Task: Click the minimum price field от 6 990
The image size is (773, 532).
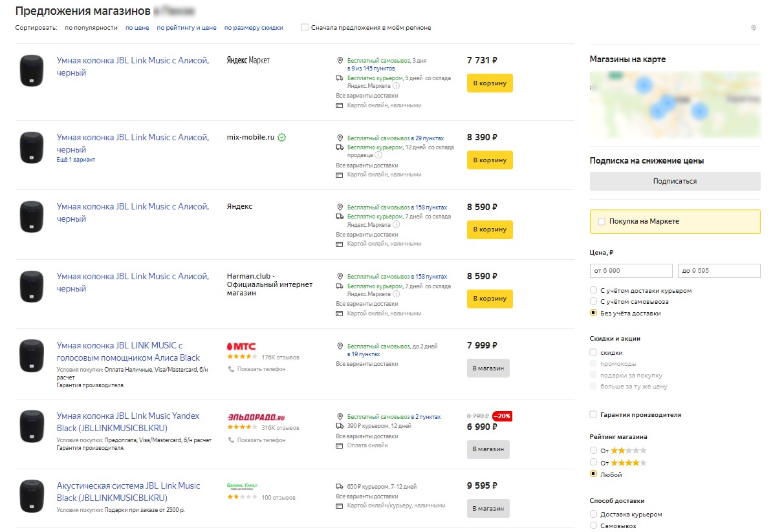Action: pos(631,270)
